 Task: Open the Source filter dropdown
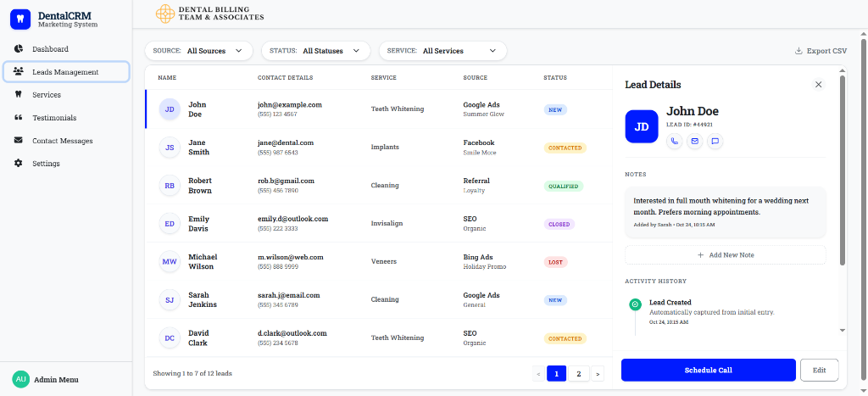pyautogui.click(x=198, y=50)
